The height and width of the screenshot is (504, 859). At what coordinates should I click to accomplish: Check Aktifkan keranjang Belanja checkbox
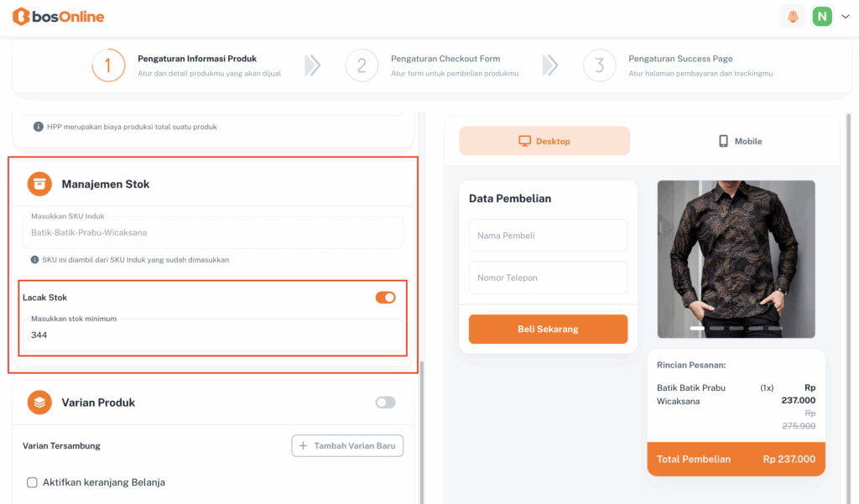click(x=33, y=482)
